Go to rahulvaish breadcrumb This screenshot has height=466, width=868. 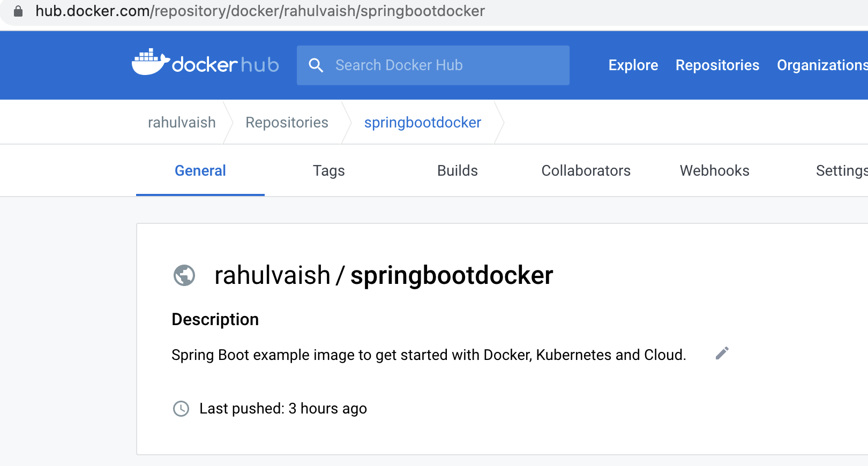182,123
